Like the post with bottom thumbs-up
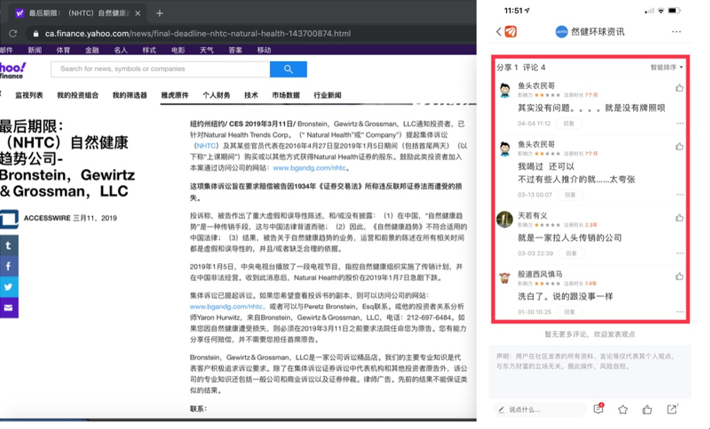Image resolution: width=710 pixels, height=429 pixels. 648,410
